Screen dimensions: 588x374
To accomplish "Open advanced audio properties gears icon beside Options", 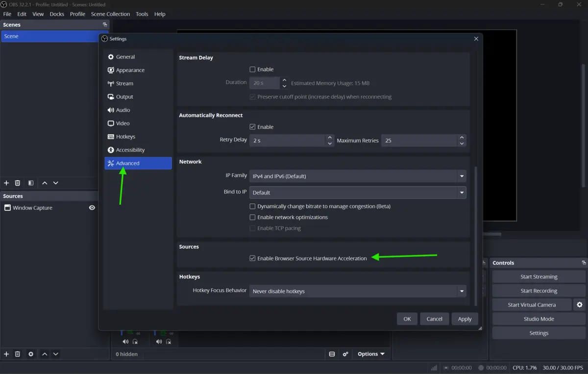I will pyautogui.click(x=345, y=354).
